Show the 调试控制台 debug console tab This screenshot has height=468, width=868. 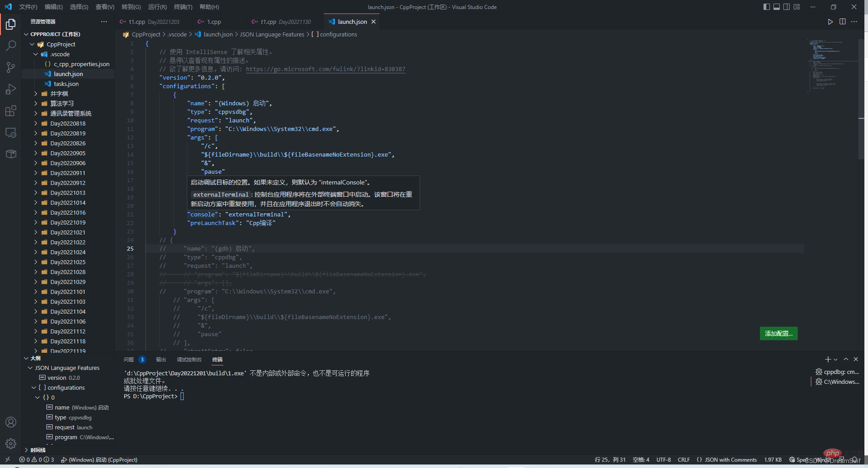tap(189, 360)
